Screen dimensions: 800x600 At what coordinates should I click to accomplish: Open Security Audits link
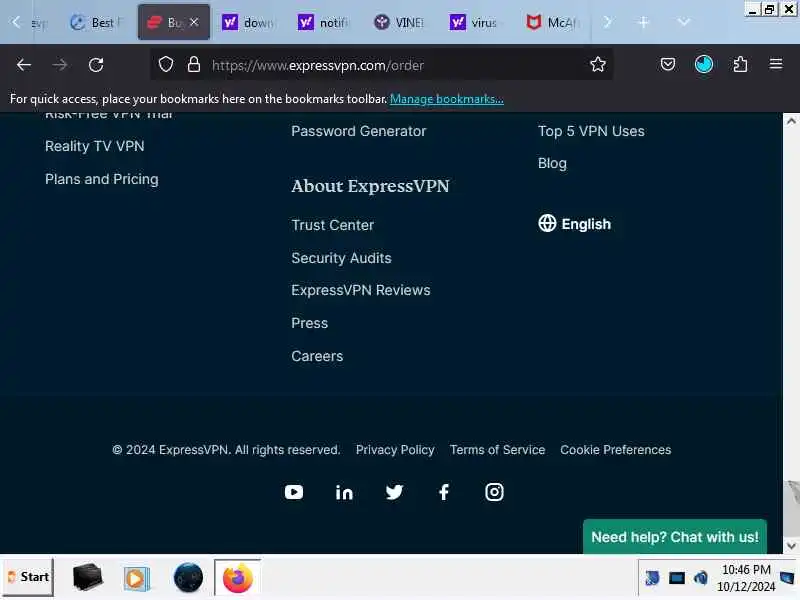(x=341, y=258)
